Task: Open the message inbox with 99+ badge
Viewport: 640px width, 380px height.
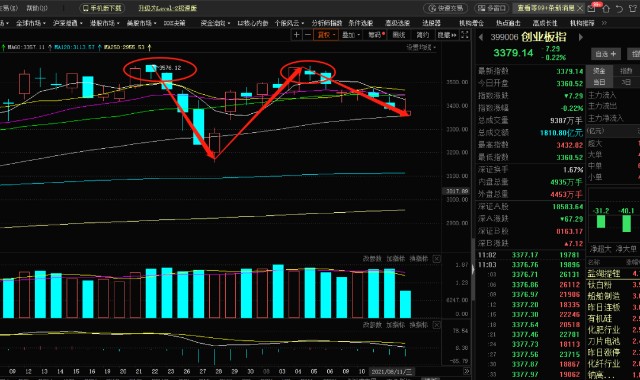Action: (x=592, y=8)
